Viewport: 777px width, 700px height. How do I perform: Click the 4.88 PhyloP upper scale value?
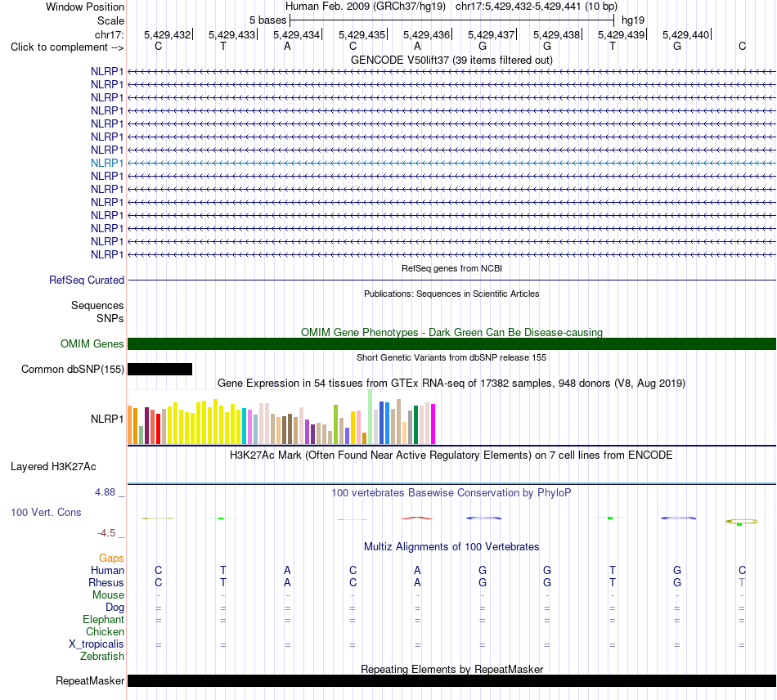click(x=105, y=492)
